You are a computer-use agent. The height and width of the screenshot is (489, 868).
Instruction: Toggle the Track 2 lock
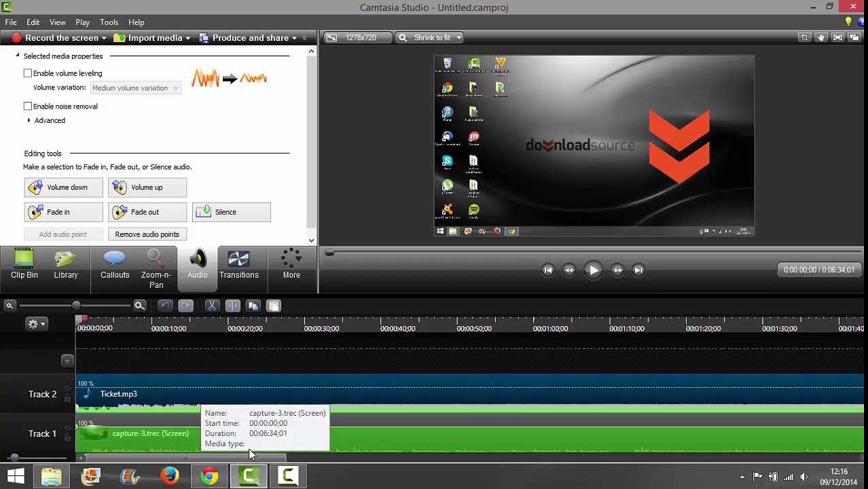[x=67, y=399]
